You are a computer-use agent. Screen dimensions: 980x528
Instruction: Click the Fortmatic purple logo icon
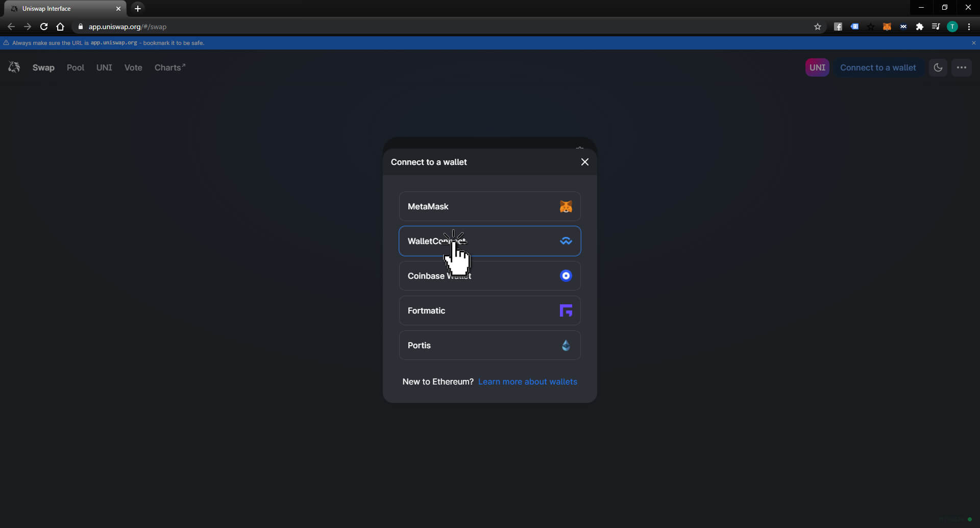(566, 310)
